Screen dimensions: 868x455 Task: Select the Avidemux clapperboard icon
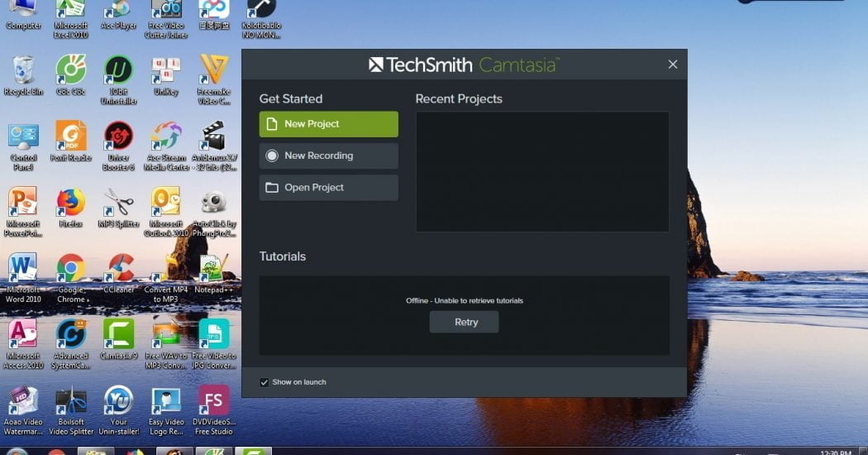213,146
